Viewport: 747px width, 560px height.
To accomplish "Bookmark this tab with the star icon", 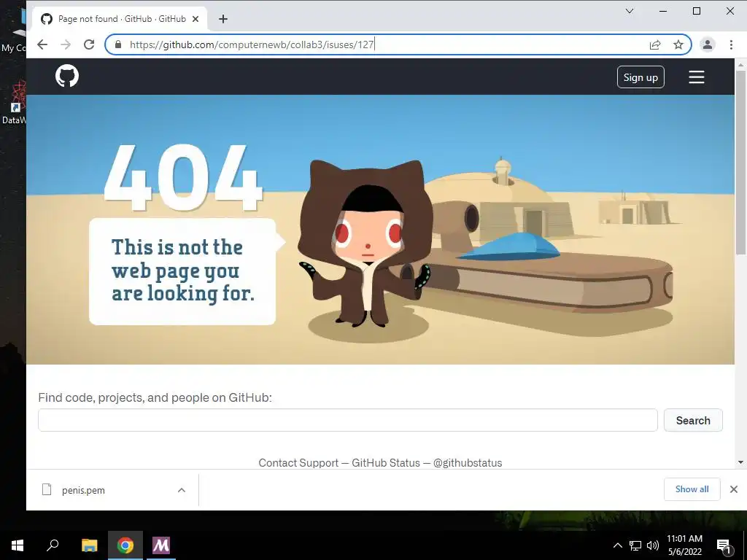I will (678, 44).
